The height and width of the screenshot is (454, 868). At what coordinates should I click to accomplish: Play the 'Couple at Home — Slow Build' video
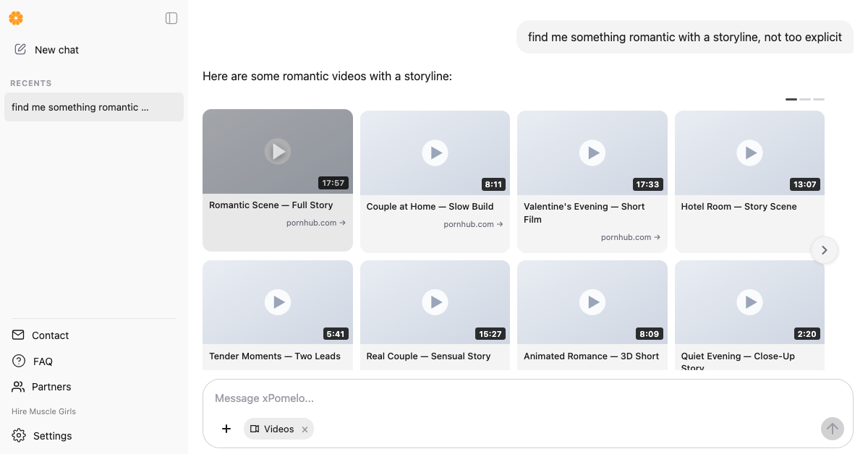click(x=435, y=153)
